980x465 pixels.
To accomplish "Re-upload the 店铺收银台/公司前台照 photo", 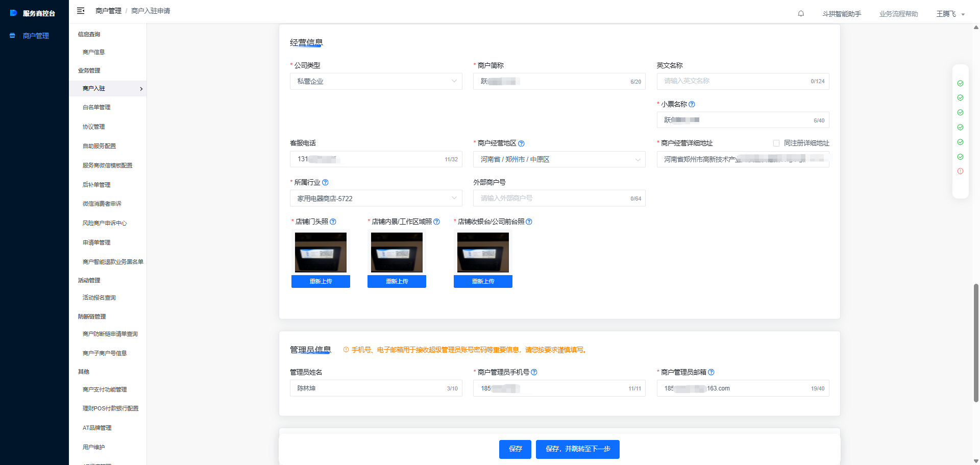I will tap(483, 281).
